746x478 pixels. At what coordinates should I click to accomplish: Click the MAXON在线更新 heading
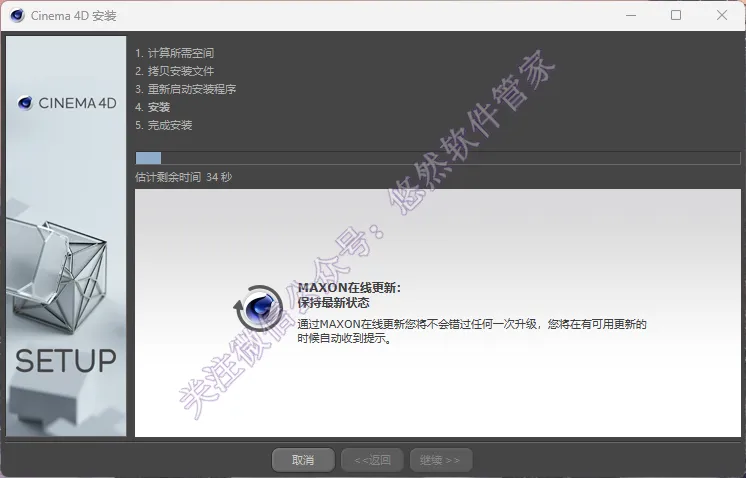[349, 288]
